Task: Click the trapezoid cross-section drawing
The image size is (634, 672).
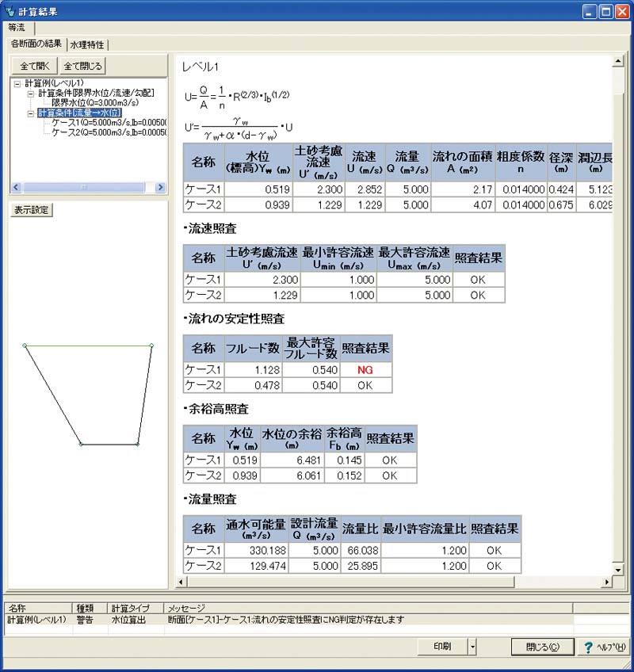Action: pyautogui.click(x=88, y=395)
